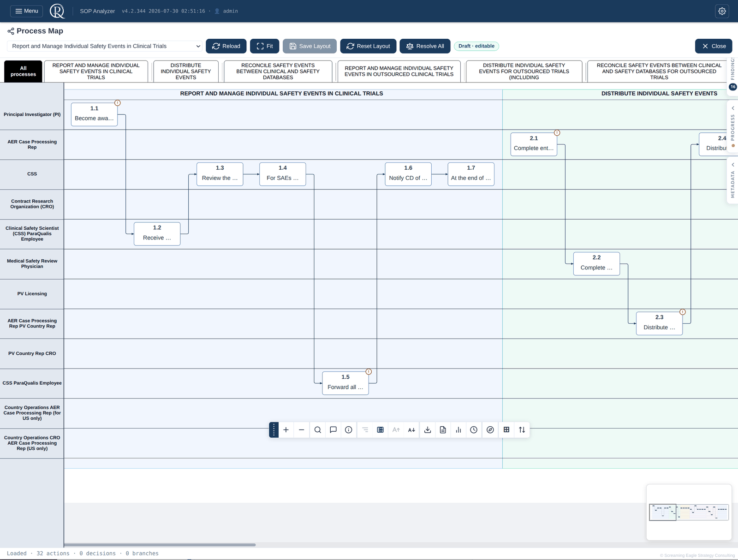This screenshot has height=560, width=738.
Task: Click the Medical Safety Review Physician lane label
Action: (32, 264)
